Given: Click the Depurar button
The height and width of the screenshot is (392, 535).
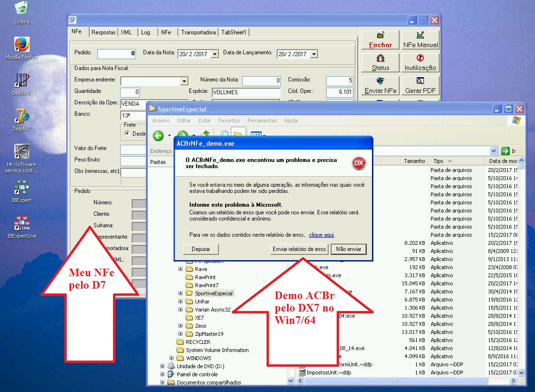Looking at the screenshot, I should tap(201, 249).
